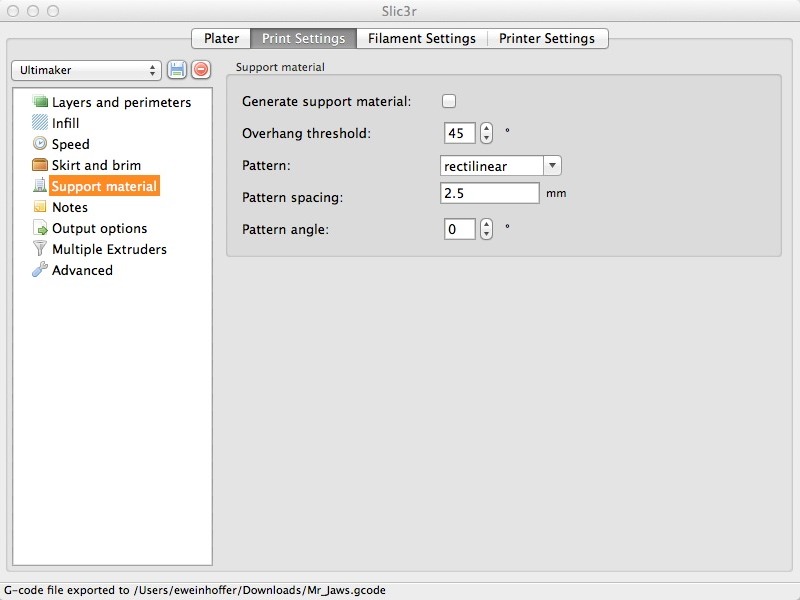The height and width of the screenshot is (600, 800).
Task: Minimize the Slic3r window
Action: (33, 11)
